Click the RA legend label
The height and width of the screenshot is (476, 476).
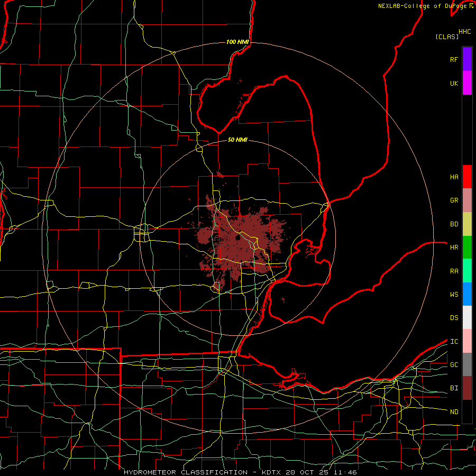454,271
